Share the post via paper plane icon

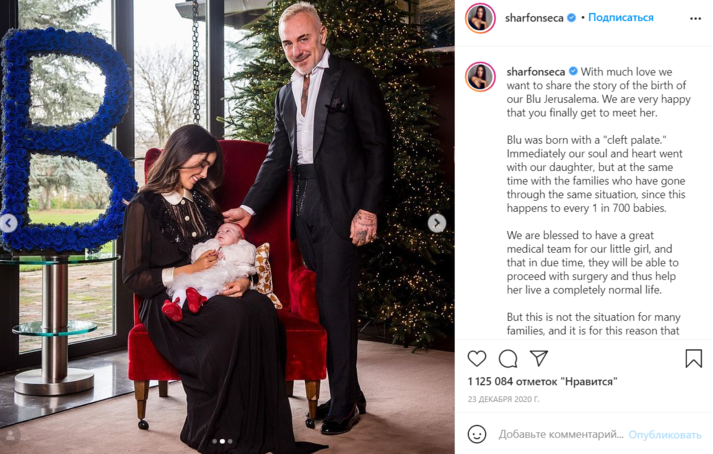[539, 358]
